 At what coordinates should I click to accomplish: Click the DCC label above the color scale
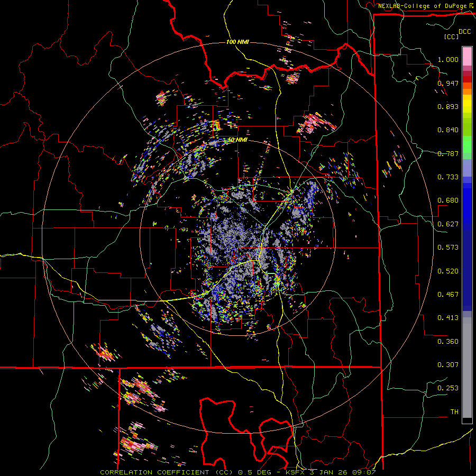click(464, 32)
